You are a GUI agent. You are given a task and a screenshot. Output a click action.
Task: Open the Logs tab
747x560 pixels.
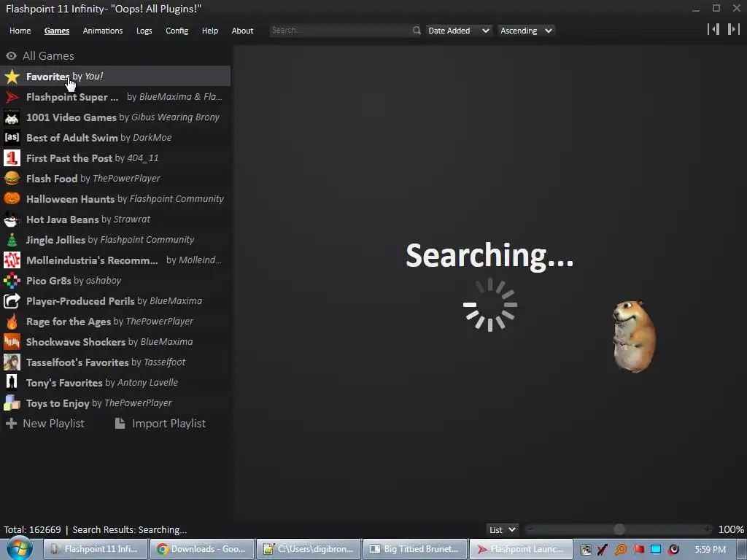tap(144, 31)
